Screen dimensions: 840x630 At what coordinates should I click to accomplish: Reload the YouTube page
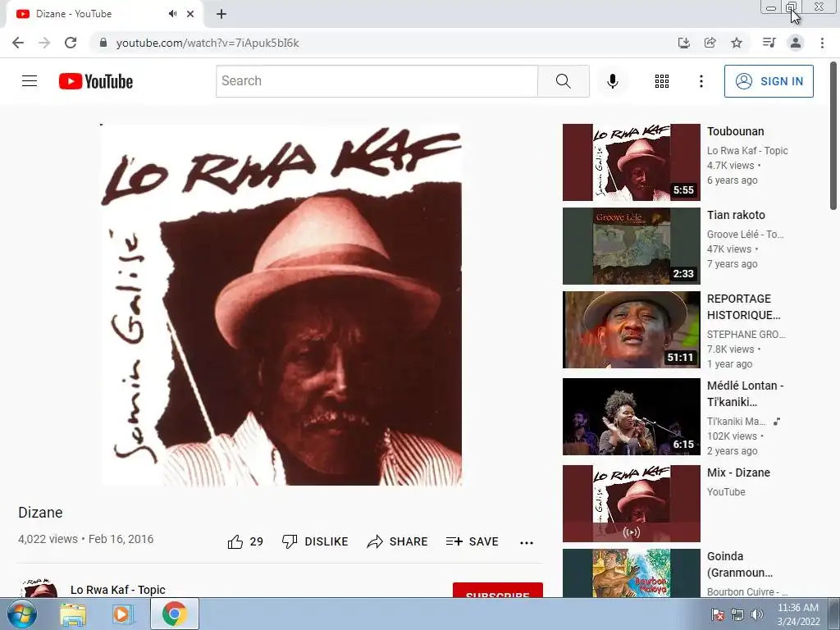[x=71, y=43]
